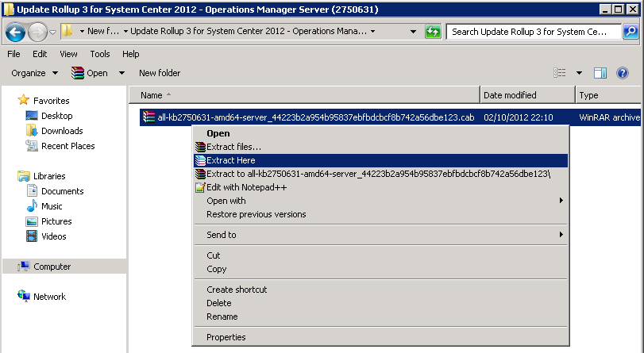Choose Properties from the context menu
The image size is (644, 353).
pyautogui.click(x=380, y=337)
